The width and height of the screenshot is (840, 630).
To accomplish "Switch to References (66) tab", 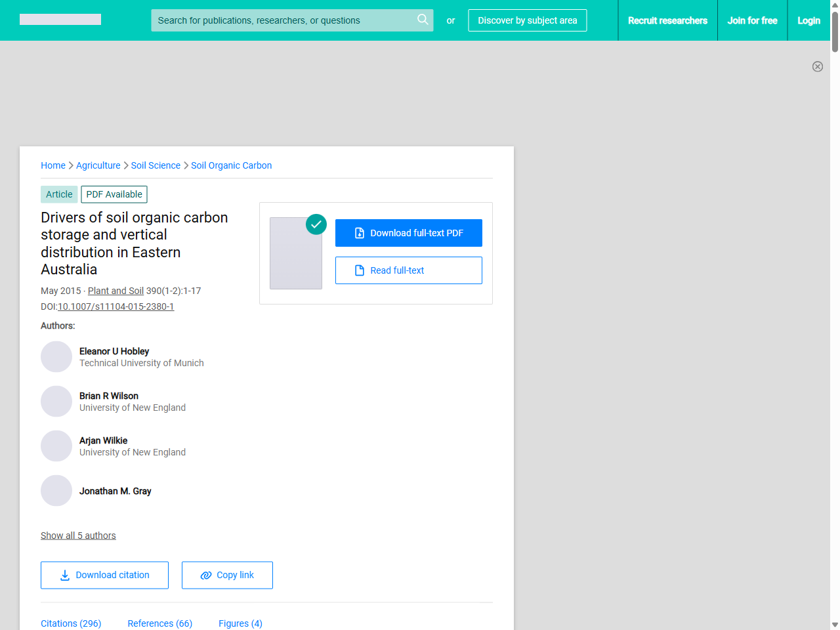I will point(159,623).
